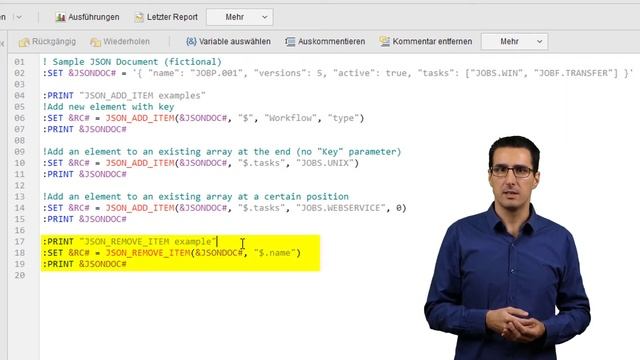Click the Letzter Report document icon
The width and height of the screenshot is (640, 360).
tap(140, 17)
